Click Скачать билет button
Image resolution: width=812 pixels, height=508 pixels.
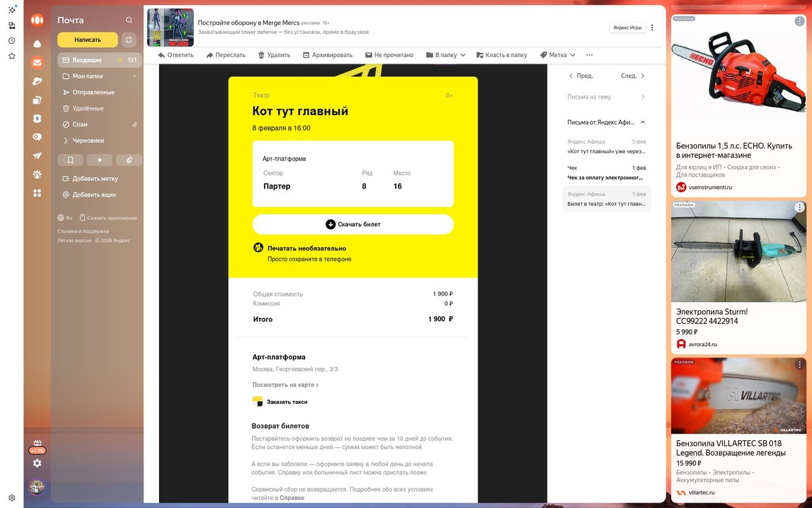(x=353, y=224)
